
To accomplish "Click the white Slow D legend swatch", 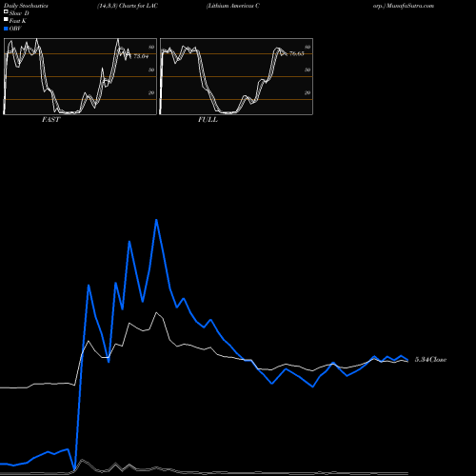I will point(6,11).
